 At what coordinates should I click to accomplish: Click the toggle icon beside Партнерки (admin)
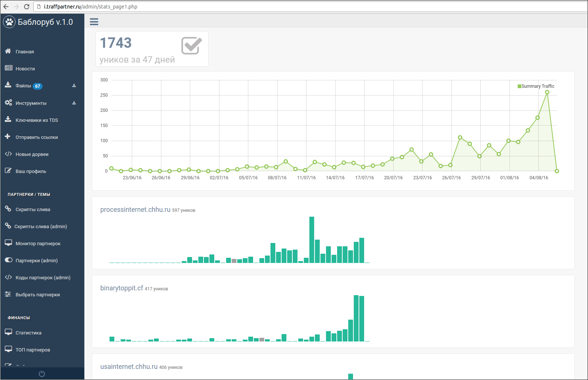pyautogui.click(x=9, y=260)
